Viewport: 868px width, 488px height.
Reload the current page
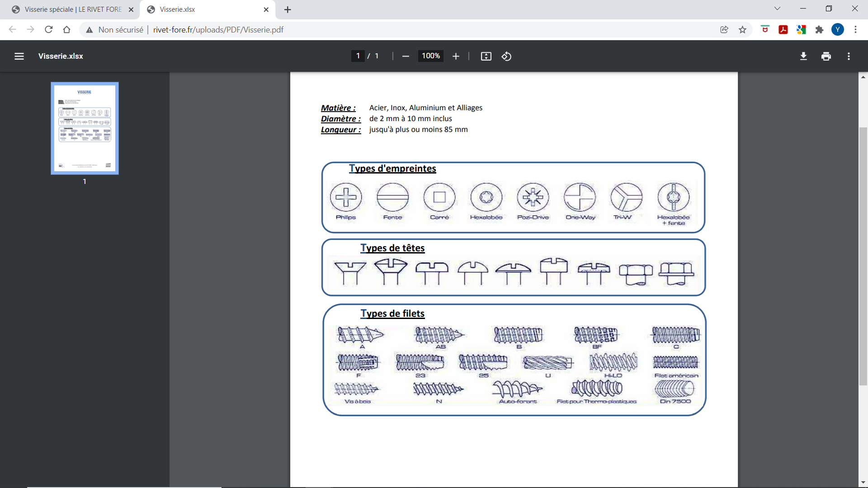49,30
